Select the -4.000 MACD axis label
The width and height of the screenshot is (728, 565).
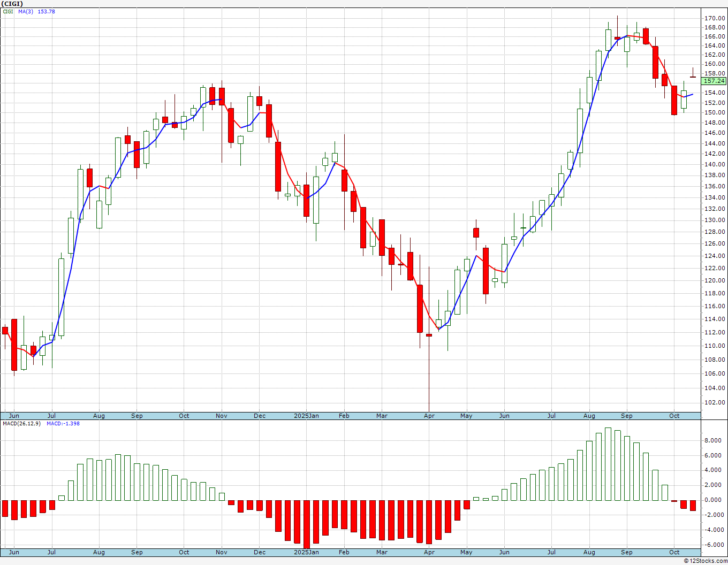point(713,530)
